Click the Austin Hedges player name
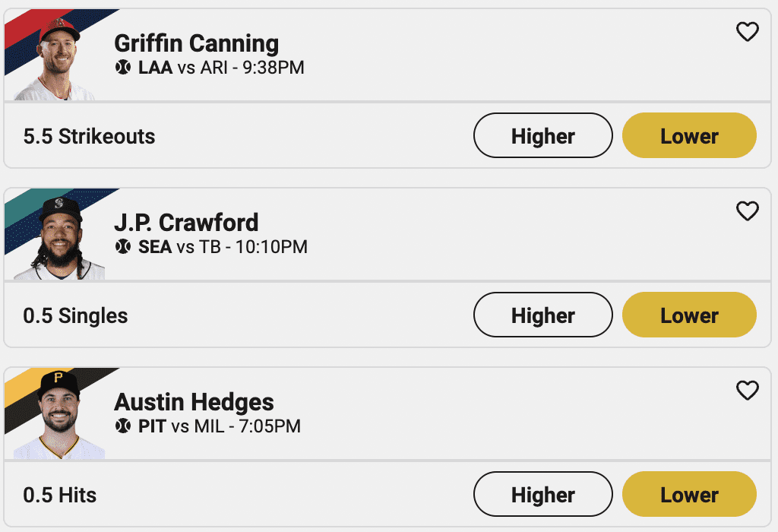The height and width of the screenshot is (532, 778). tap(194, 402)
